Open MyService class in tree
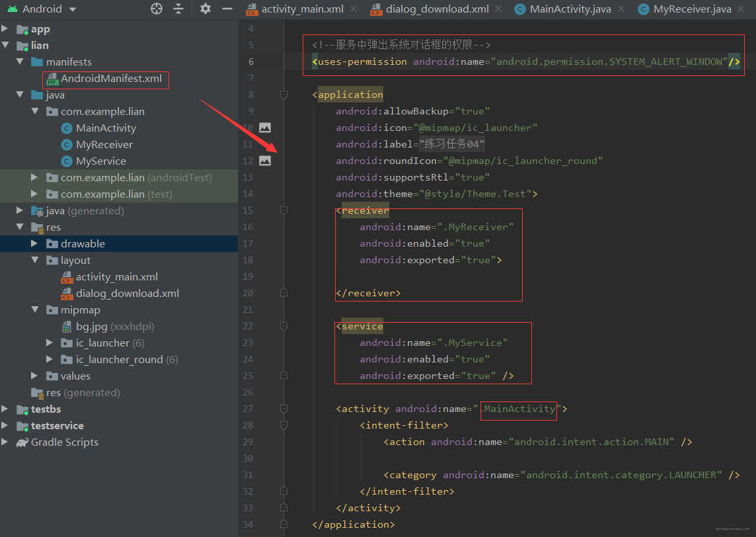The width and height of the screenshot is (756, 537). pos(100,161)
